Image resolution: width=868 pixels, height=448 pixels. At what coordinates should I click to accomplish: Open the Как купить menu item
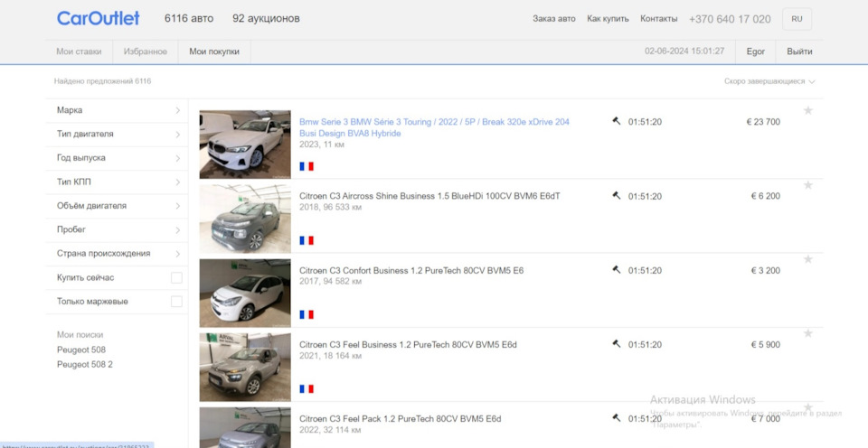608,18
